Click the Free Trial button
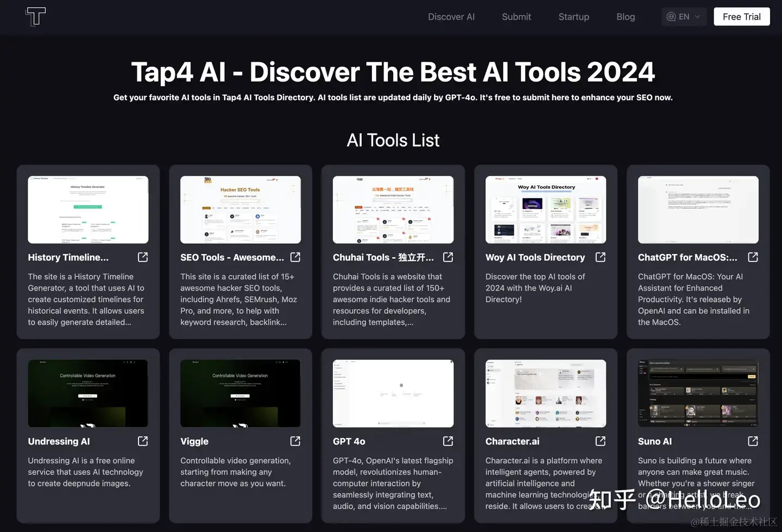This screenshot has width=782, height=532. [742, 17]
